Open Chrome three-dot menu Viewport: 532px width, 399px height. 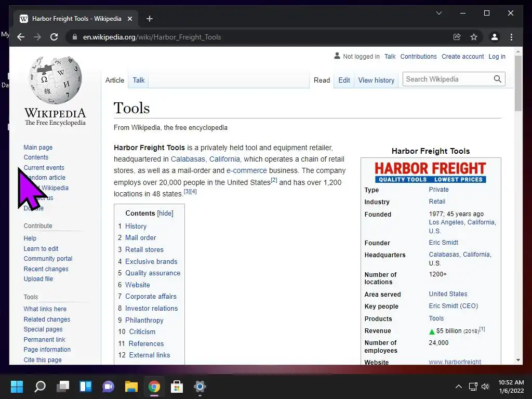(x=511, y=37)
